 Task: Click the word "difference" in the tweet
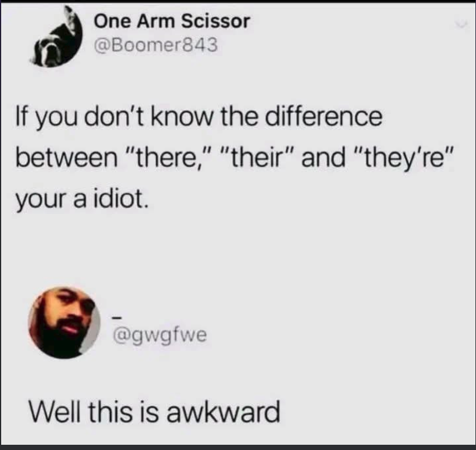[x=324, y=116]
